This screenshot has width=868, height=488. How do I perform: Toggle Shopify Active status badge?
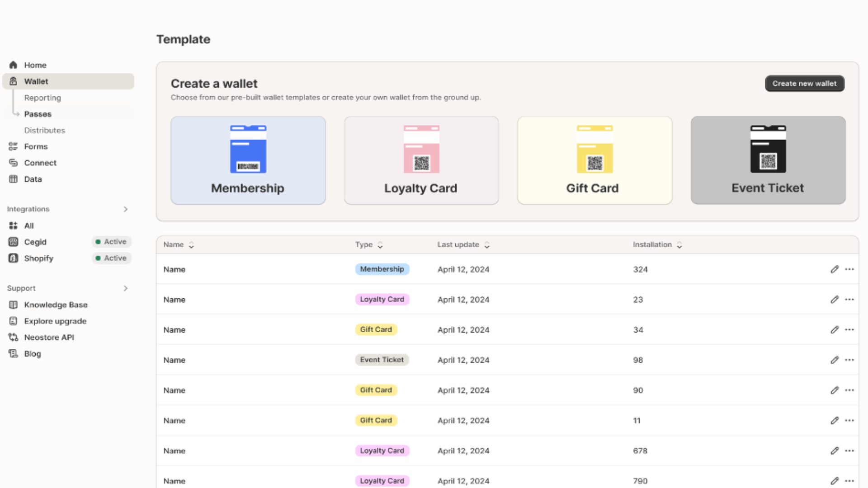[111, 258]
